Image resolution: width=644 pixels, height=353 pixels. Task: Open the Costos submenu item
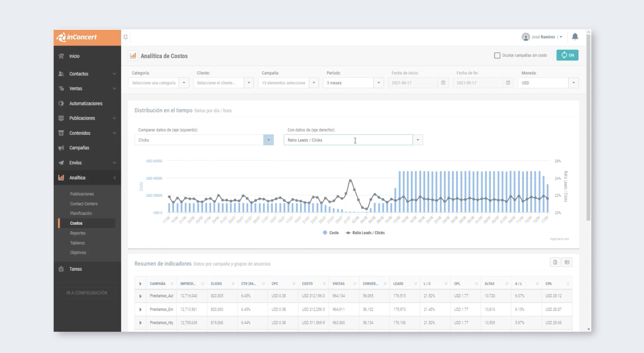76,223
